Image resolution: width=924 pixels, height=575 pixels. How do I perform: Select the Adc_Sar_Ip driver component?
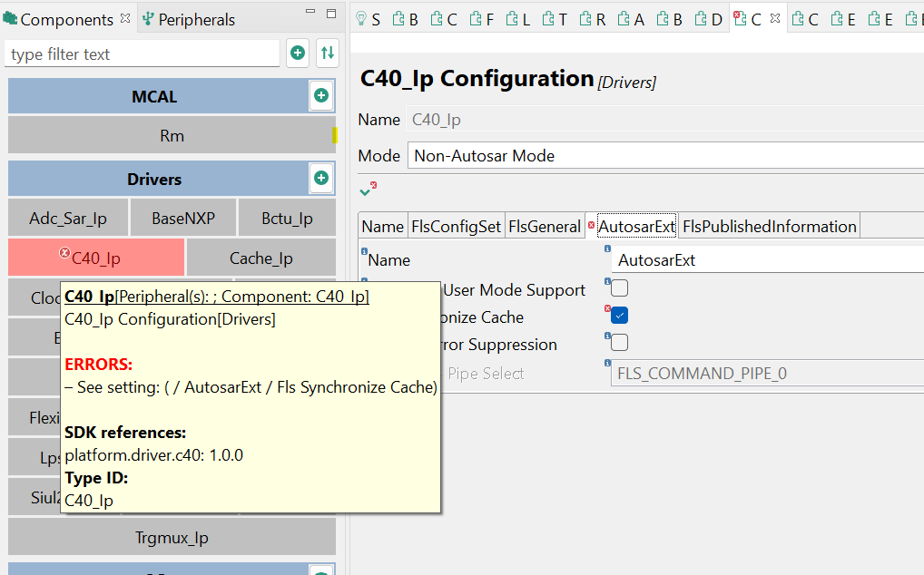67,218
